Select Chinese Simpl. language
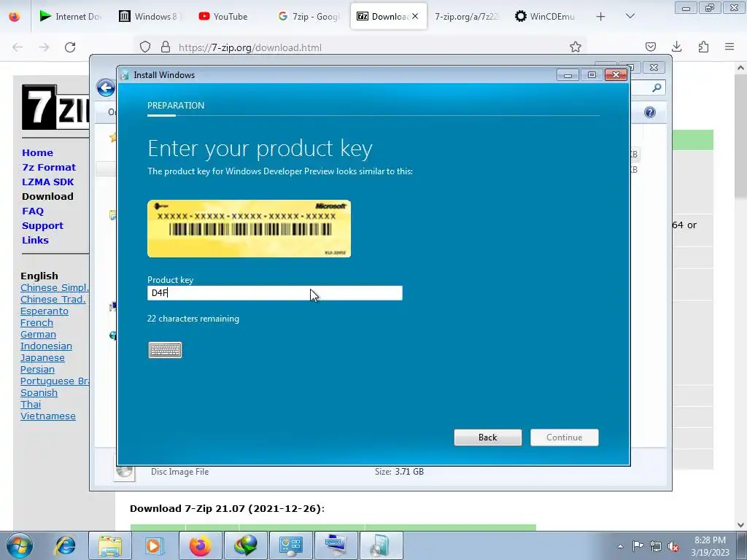This screenshot has width=747, height=560. coord(54,287)
